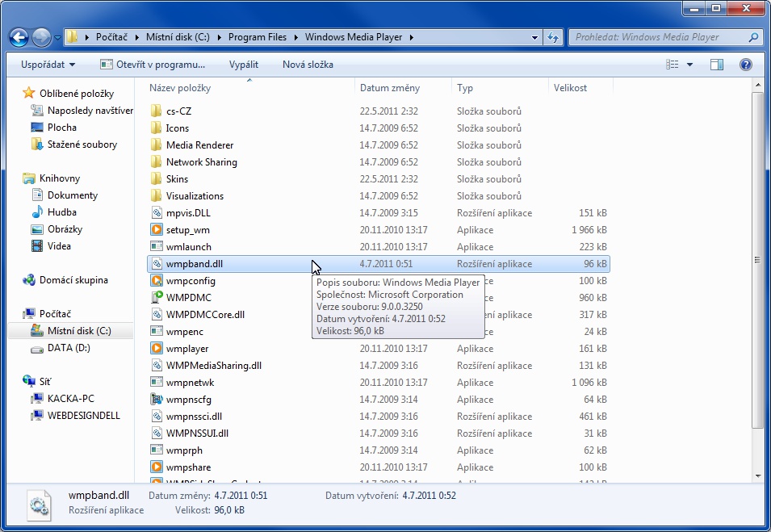Select KACKA-PC network computer
The image size is (771, 532).
coord(71,399)
